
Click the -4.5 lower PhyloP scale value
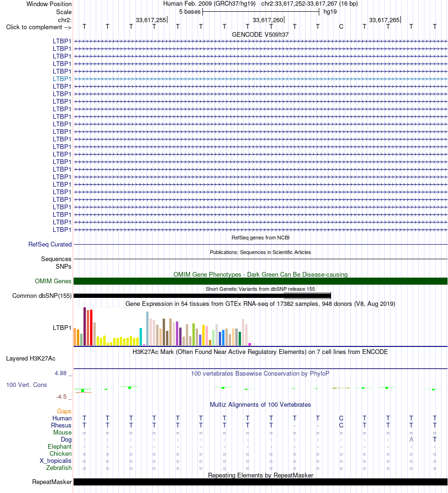pyautogui.click(x=61, y=397)
